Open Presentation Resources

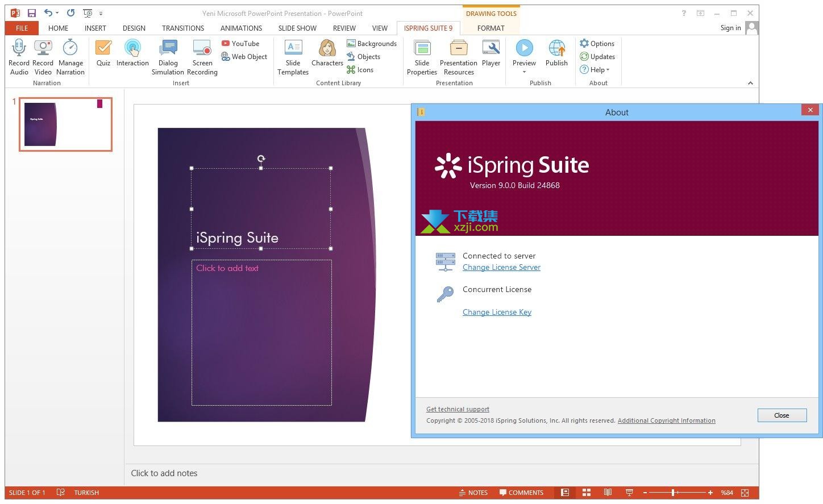click(x=459, y=57)
